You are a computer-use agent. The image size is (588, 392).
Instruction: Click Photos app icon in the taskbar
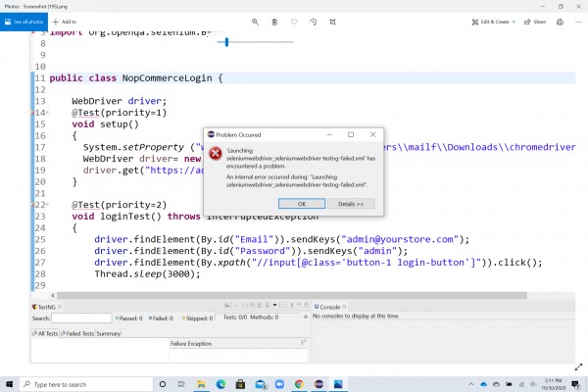[x=338, y=384]
